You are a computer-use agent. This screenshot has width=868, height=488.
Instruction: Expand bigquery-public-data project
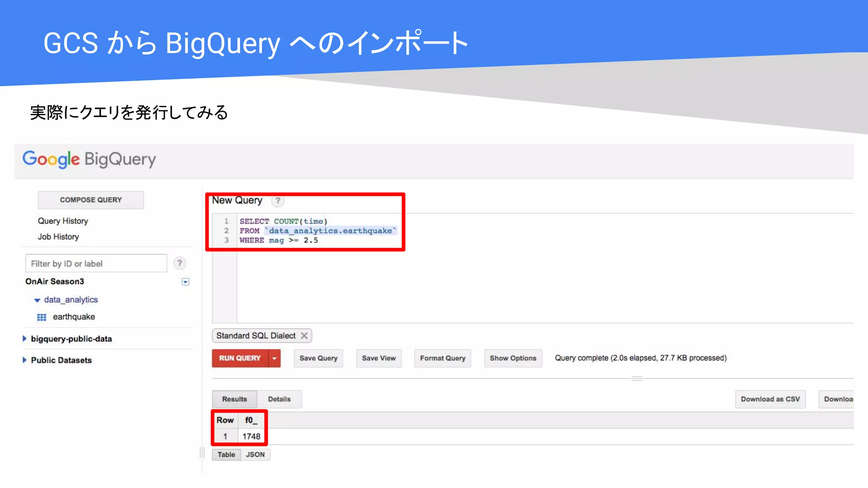24,338
